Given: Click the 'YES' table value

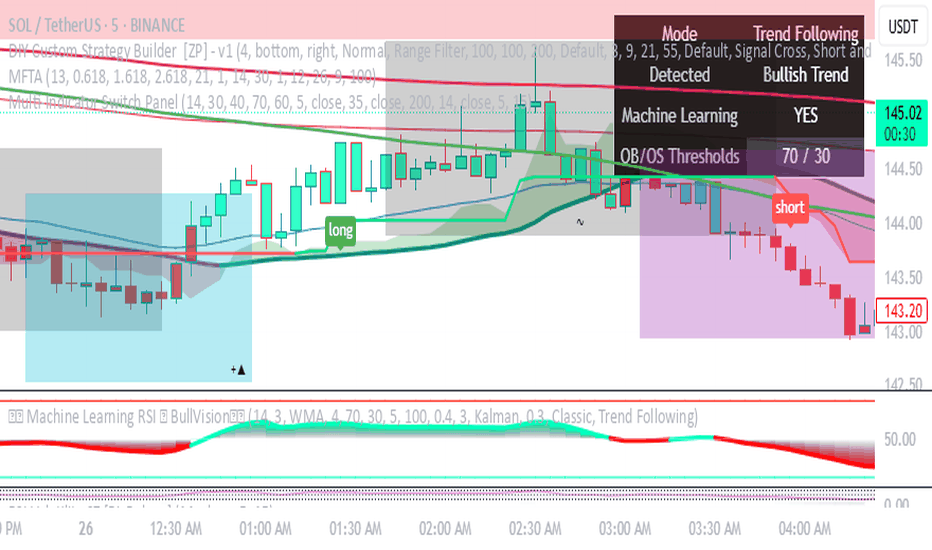Looking at the screenshot, I should click(805, 115).
